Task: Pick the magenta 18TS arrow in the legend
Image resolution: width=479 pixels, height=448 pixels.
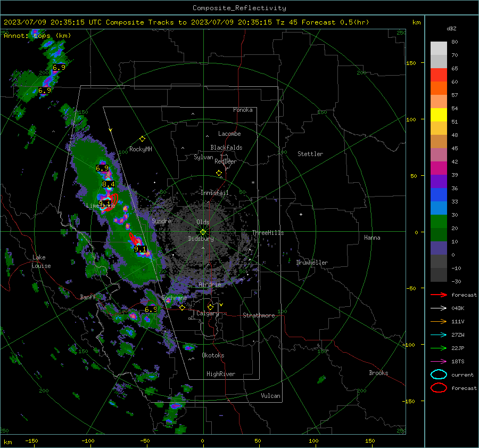Action: pyautogui.click(x=439, y=362)
